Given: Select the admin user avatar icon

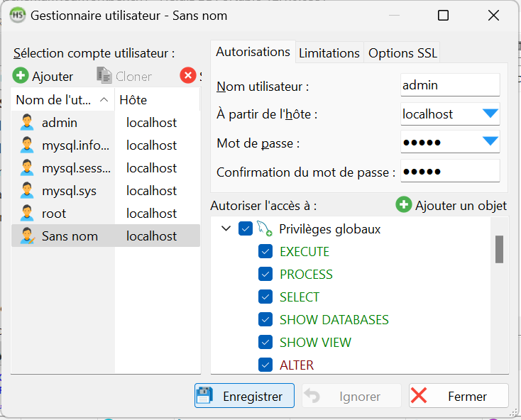Looking at the screenshot, I should click(27, 123).
